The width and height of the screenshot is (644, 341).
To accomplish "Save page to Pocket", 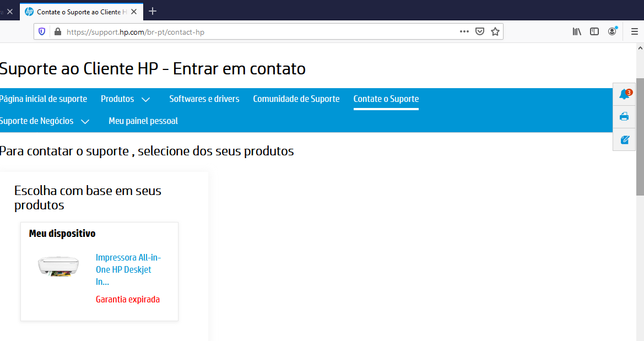I will tap(480, 31).
